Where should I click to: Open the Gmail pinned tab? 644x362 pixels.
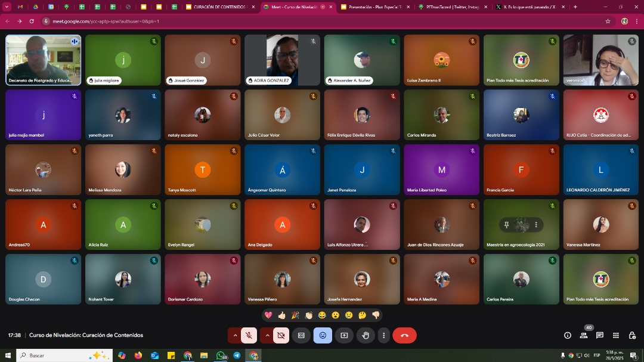20,7
